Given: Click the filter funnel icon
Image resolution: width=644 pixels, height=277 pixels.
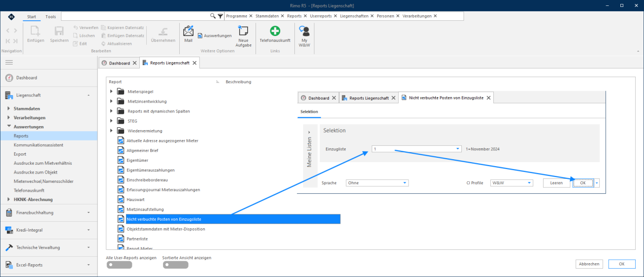Looking at the screenshot, I should coord(220,16).
